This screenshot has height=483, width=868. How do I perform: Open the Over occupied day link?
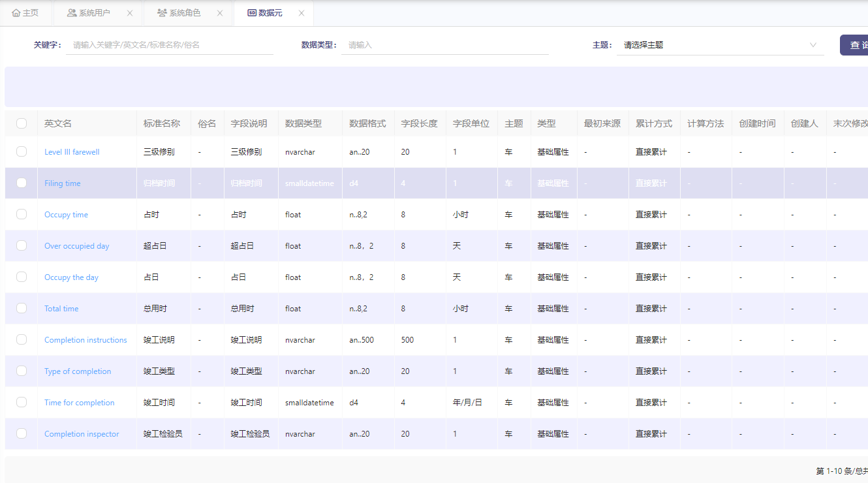point(77,246)
